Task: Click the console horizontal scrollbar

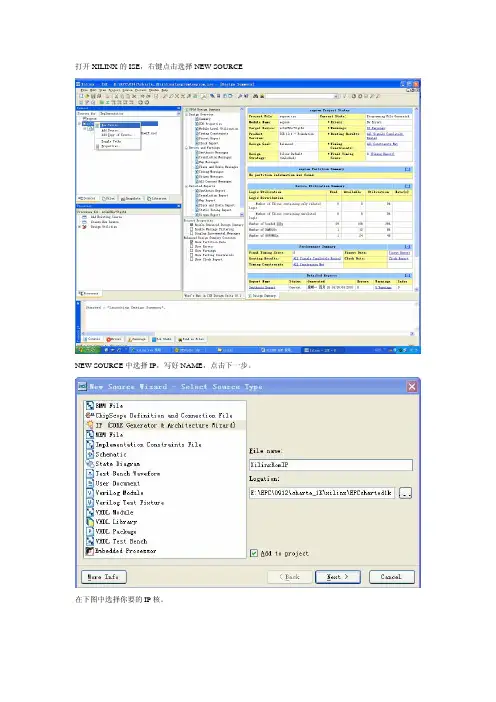Action: (x=248, y=334)
